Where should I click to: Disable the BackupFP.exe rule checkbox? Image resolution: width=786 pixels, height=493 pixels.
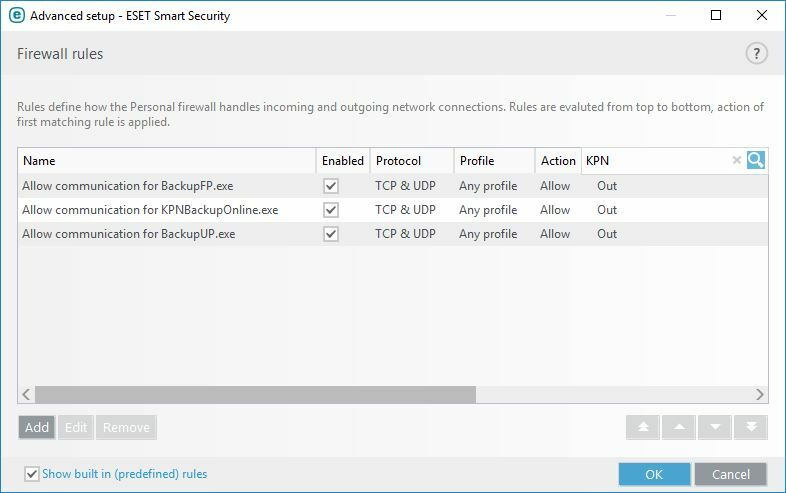click(x=331, y=186)
